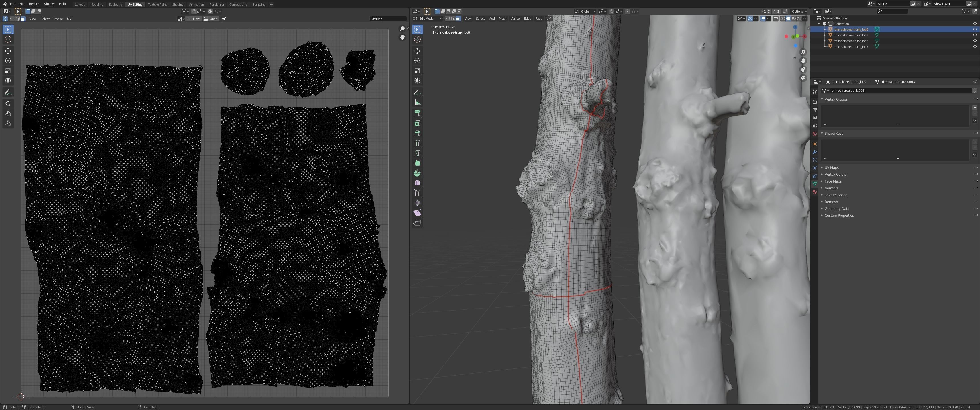Expand thin-oak-tree-trunk_lod1 in the outliner
Image resolution: width=980 pixels, height=410 pixels.
coord(825,35)
